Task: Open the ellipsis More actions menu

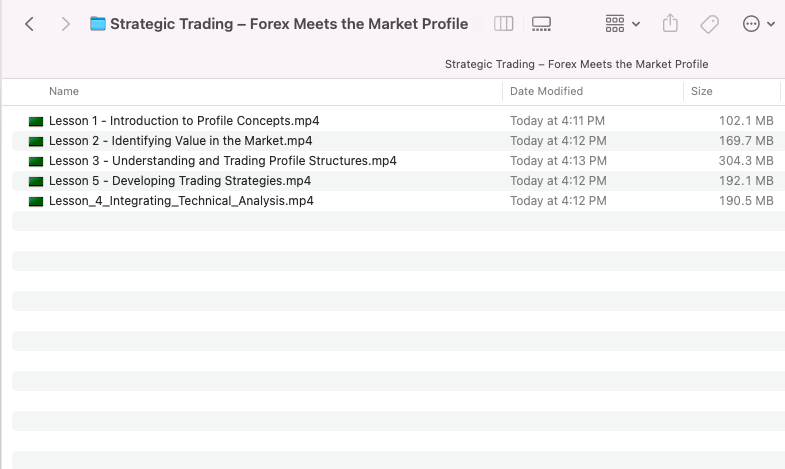Action: (751, 24)
